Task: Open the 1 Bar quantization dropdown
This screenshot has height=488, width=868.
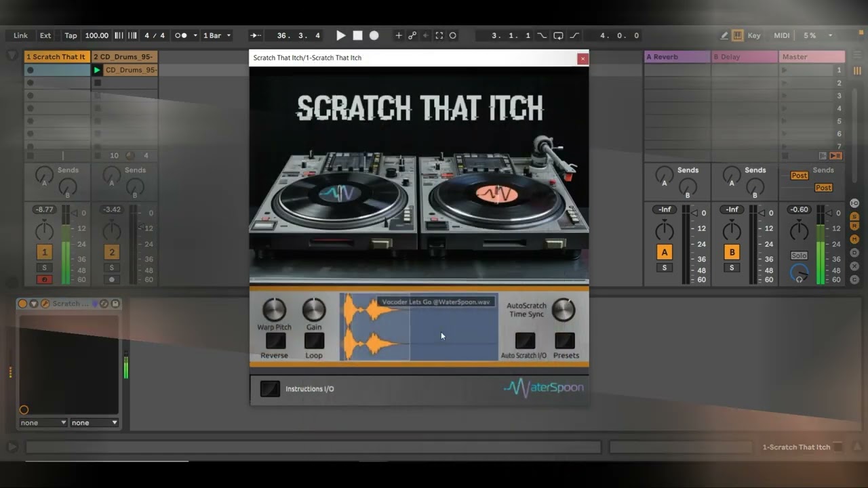Action: pyautogui.click(x=217, y=35)
